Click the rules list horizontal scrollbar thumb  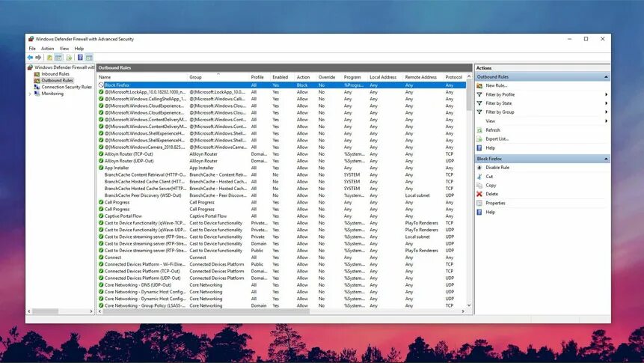click(206, 311)
